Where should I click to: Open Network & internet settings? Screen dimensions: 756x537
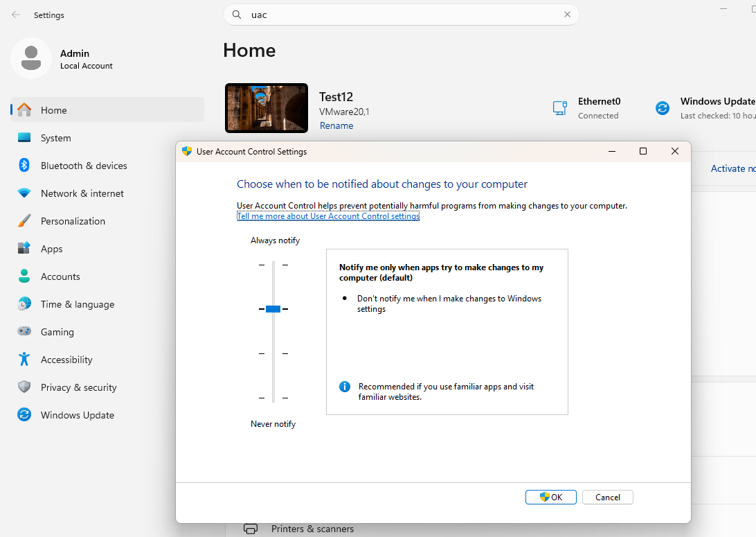click(x=107, y=193)
